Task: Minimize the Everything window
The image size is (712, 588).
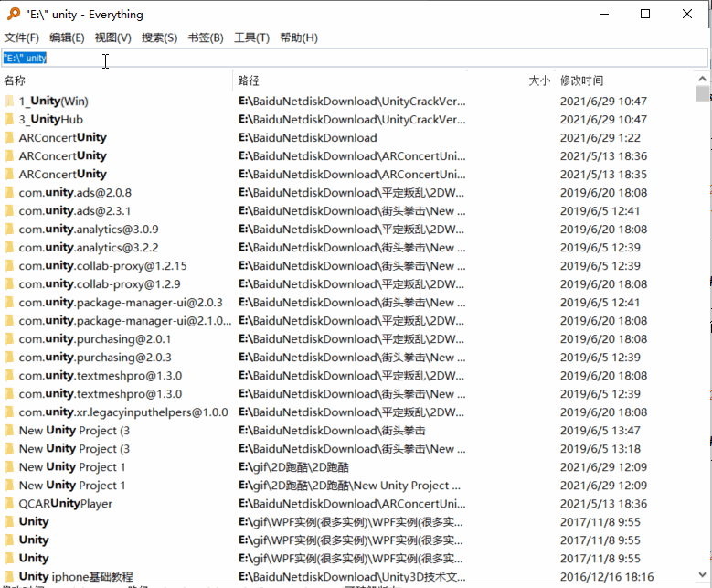Action: point(604,14)
